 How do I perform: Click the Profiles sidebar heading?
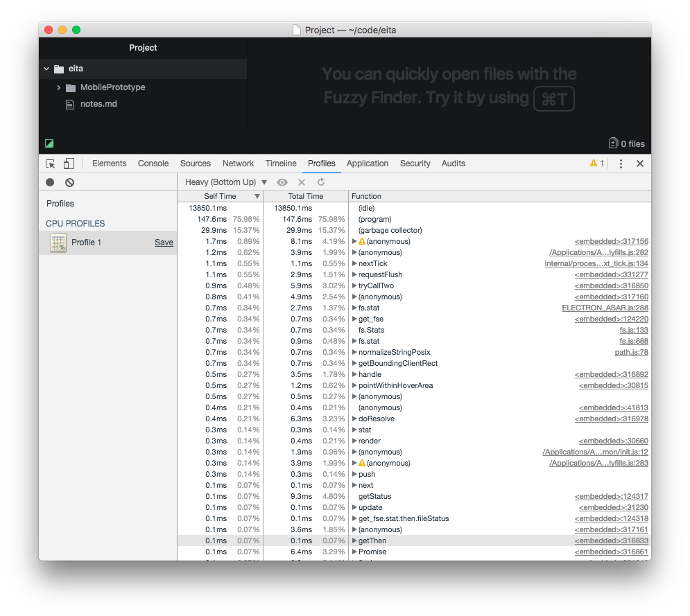pyautogui.click(x=60, y=204)
